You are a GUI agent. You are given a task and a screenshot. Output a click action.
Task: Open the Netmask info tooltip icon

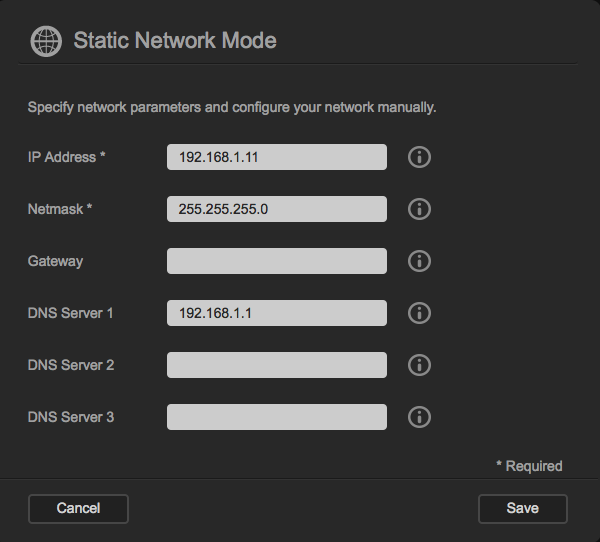(420, 209)
